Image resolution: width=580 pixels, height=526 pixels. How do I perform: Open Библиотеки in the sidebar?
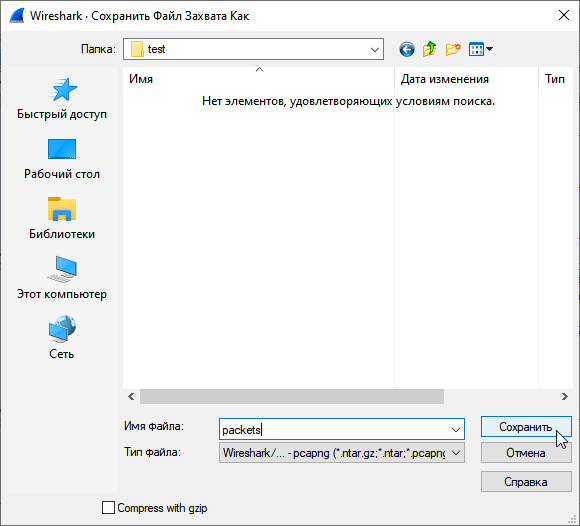pos(62,218)
